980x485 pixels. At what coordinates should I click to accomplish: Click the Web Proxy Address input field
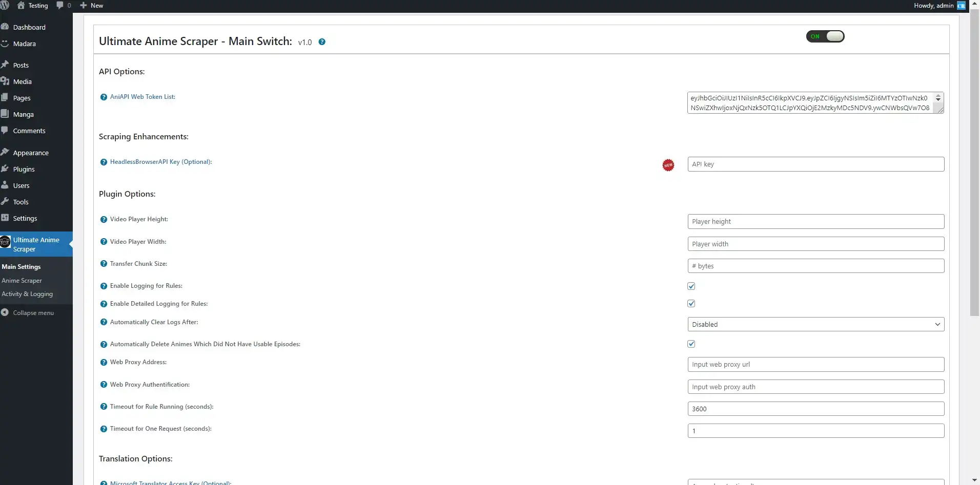pos(815,364)
